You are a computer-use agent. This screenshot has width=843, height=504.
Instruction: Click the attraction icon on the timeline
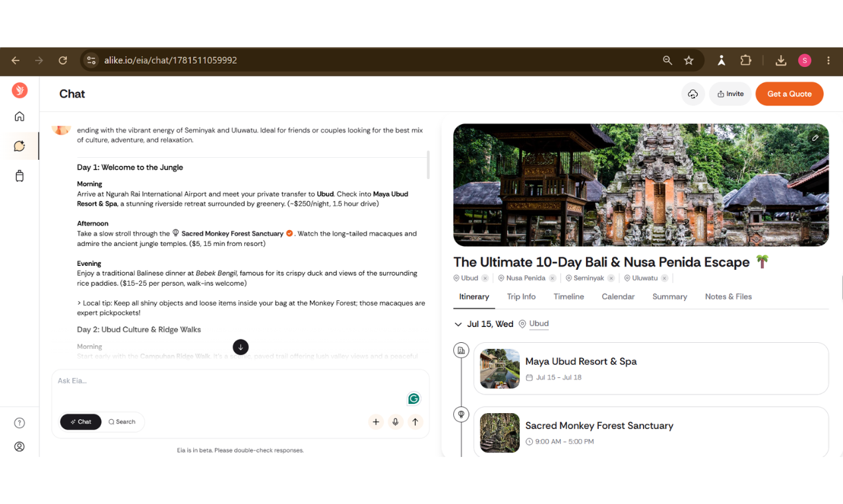[461, 414]
